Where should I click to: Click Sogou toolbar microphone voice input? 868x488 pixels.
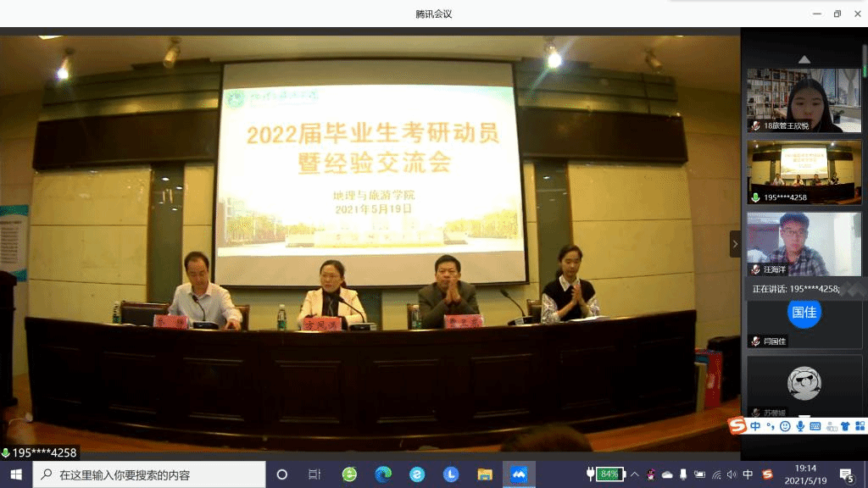[x=800, y=425]
